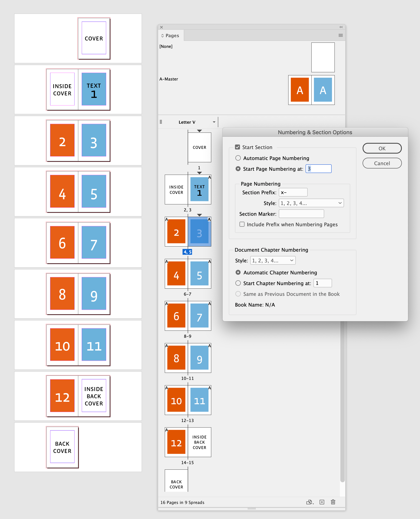
Task: Select Start Chapter Numbering at option
Action: click(x=238, y=283)
